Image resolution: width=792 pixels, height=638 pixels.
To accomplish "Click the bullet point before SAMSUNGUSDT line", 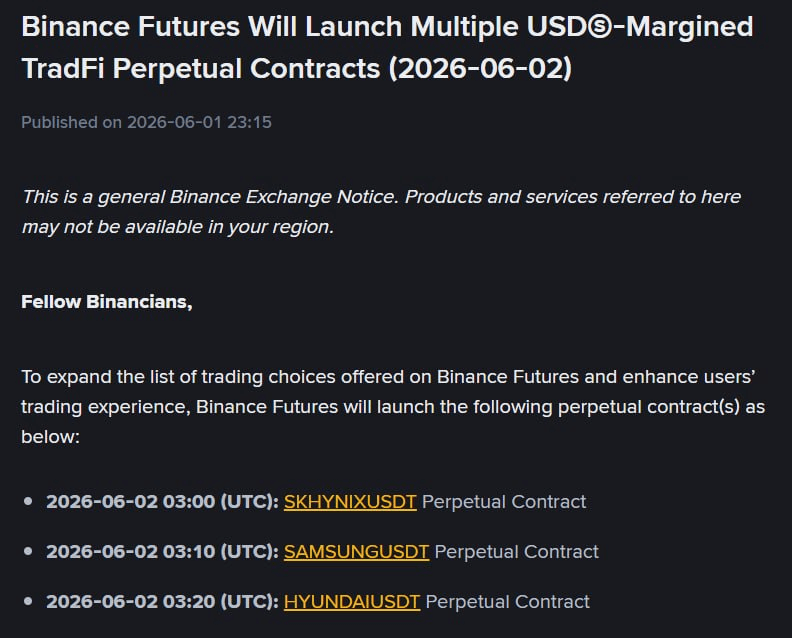I will pos(28,552).
